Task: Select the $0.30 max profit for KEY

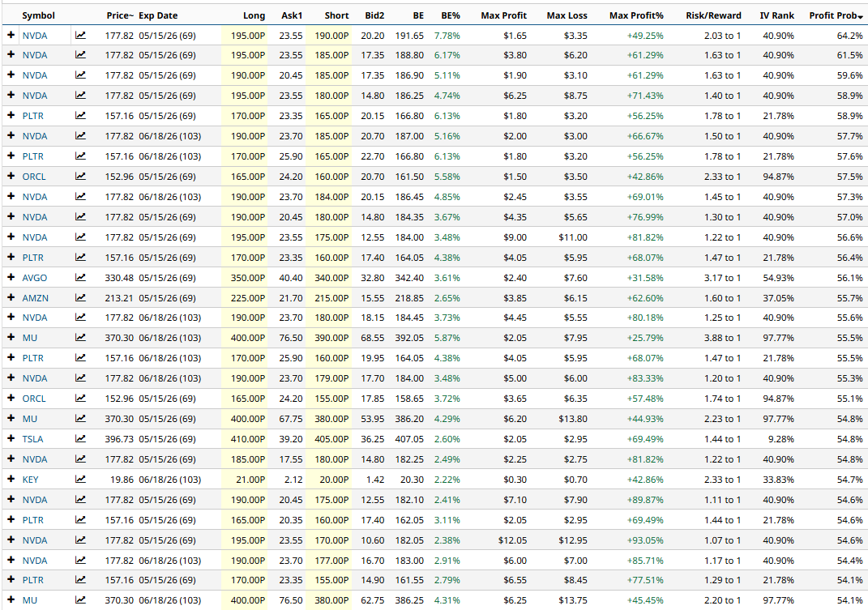Action: pyautogui.click(x=515, y=480)
